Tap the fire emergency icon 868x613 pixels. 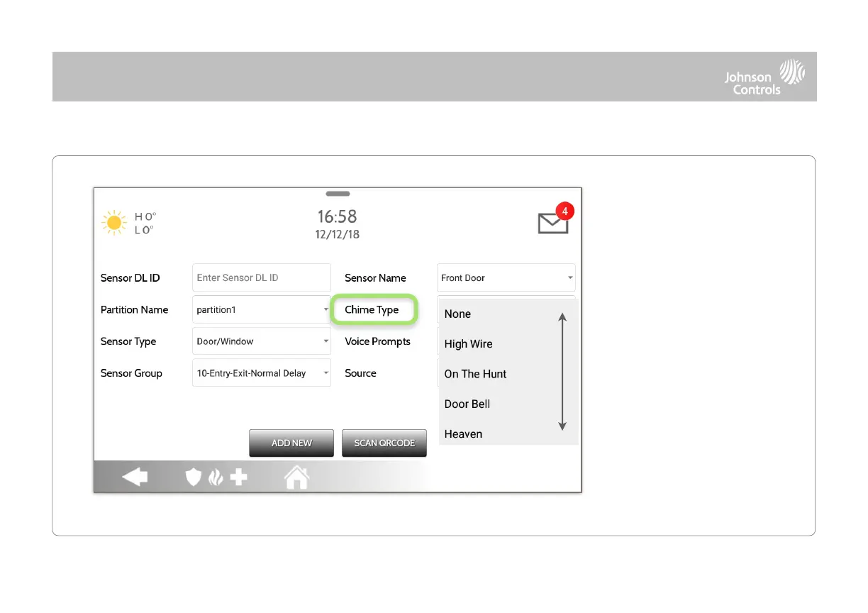point(216,477)
